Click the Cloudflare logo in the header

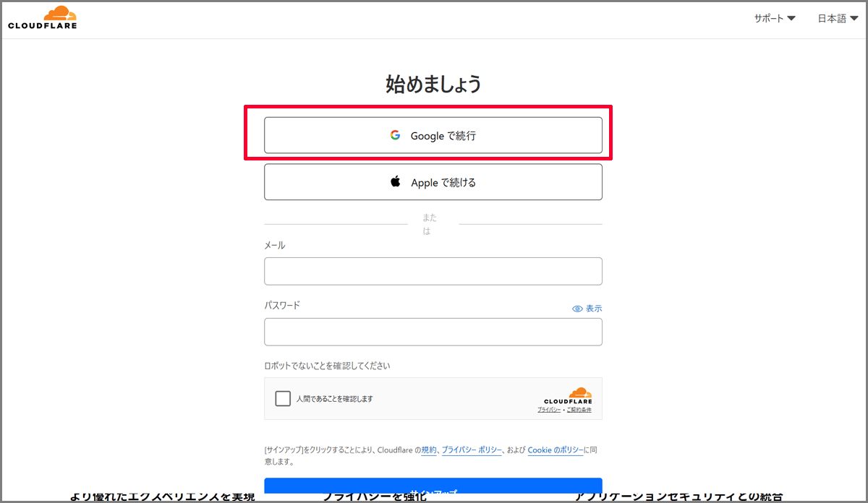pyautogui.click(x=43, y=18)
